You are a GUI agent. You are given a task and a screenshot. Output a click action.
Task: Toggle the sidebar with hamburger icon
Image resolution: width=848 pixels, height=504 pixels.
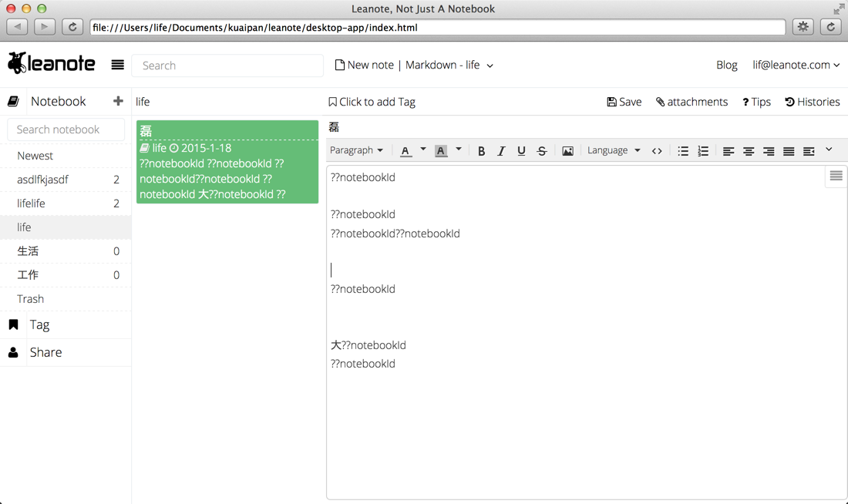click(x=117, y=66)
